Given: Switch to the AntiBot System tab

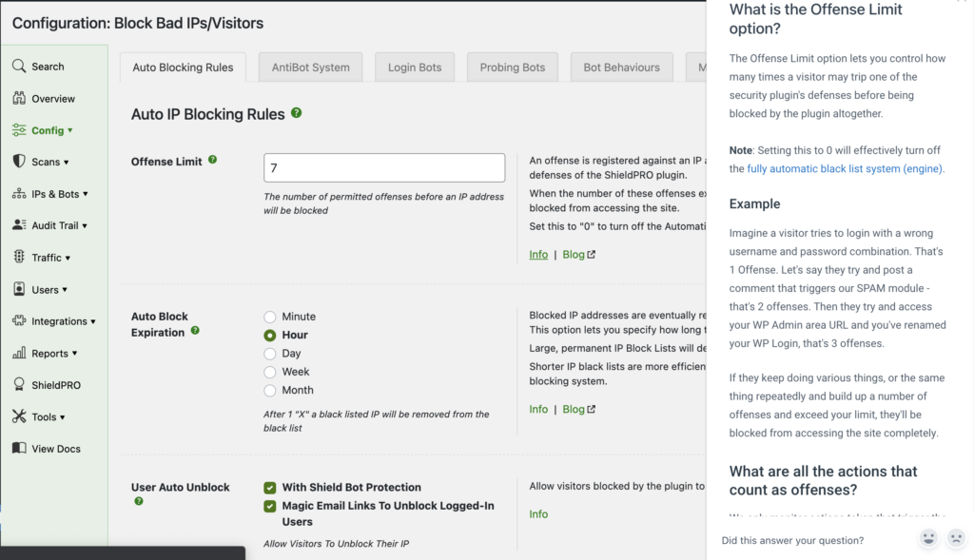Looking at the screenshot, I should [310, 68].
